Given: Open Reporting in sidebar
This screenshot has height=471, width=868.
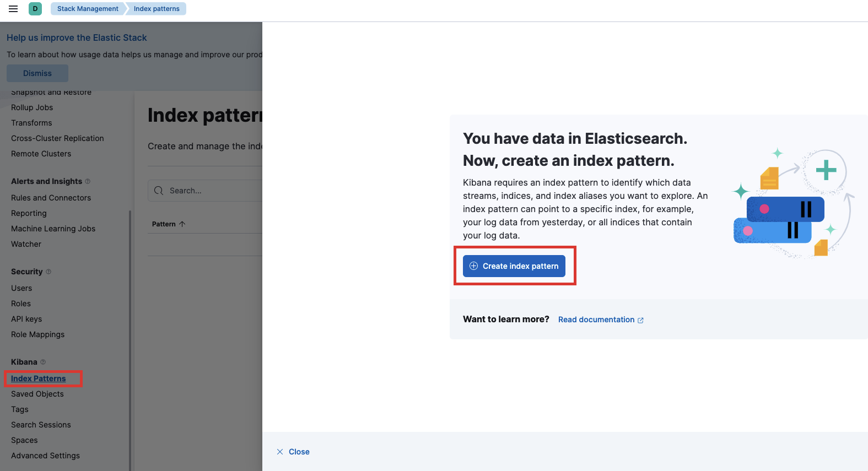Looking at the screenshot, I should pos(29,213).
